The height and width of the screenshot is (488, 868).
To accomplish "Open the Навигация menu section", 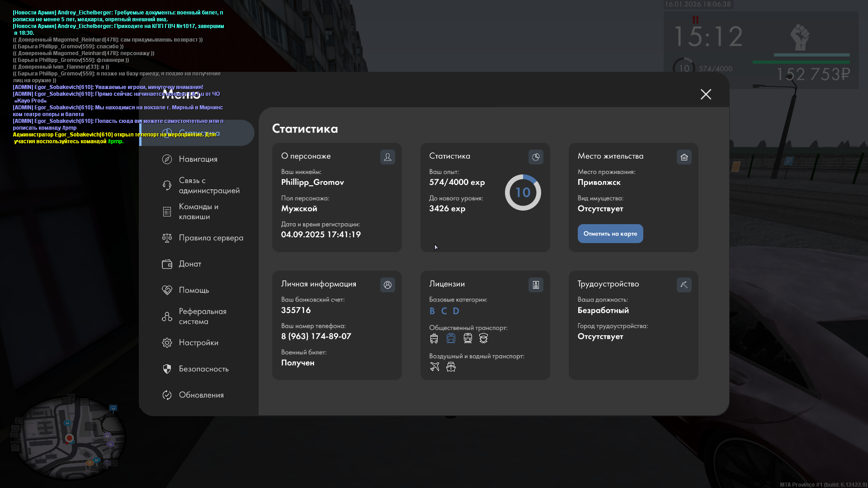I will pyautogui.click(x=198, y=159).
